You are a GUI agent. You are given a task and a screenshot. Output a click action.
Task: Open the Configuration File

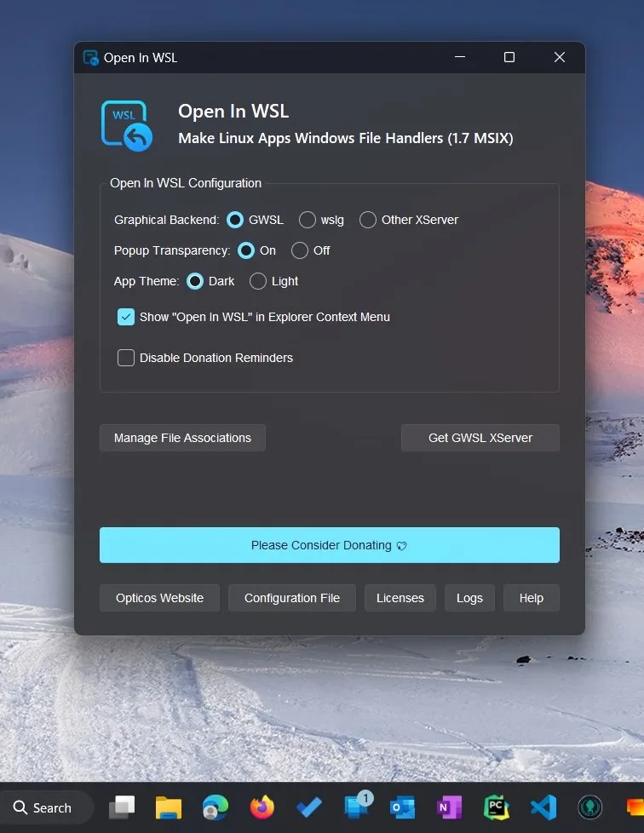point(291,598)
